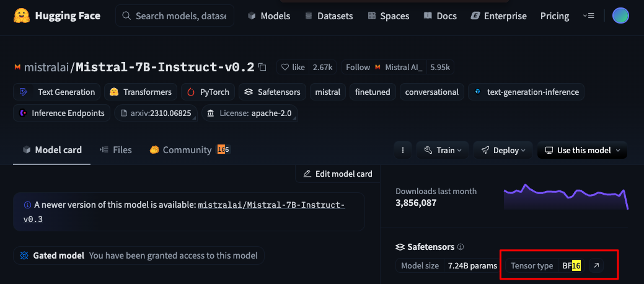The image size is (644, 284).
Task: Click the Safetensors info icon
Action: (x=461, y=247)
